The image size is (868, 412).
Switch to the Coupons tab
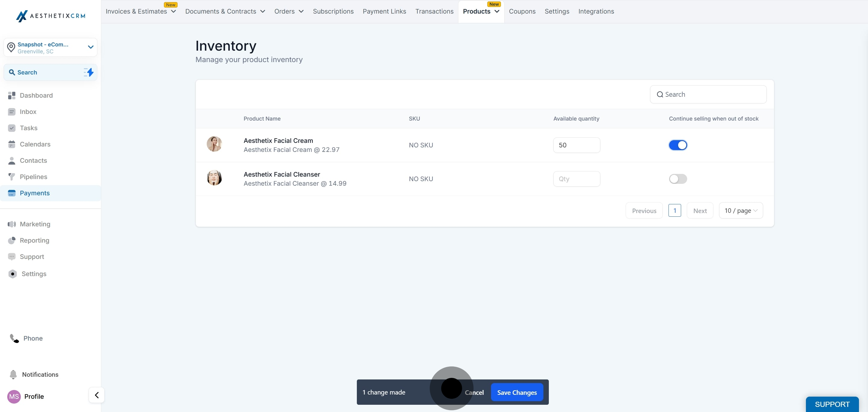522,11
